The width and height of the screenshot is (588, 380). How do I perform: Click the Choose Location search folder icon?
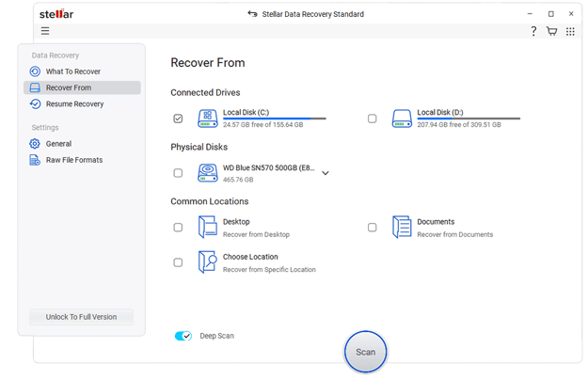tap(207, 261)
